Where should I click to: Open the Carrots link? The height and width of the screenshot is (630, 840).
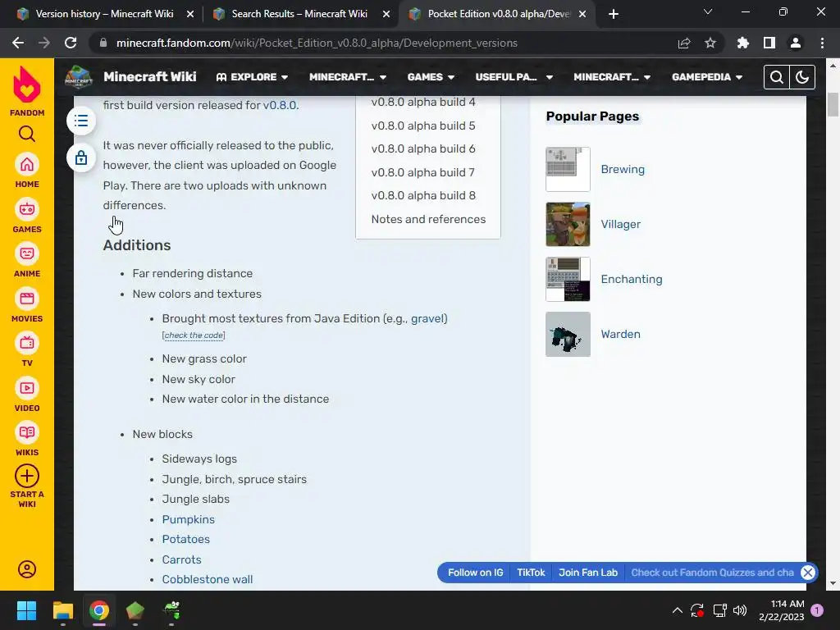pos(181,559)
